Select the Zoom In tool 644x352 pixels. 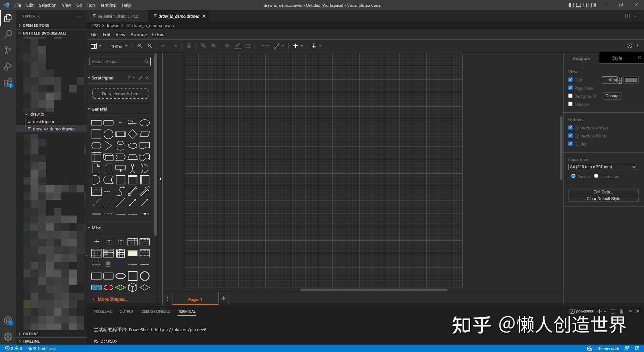140,46
